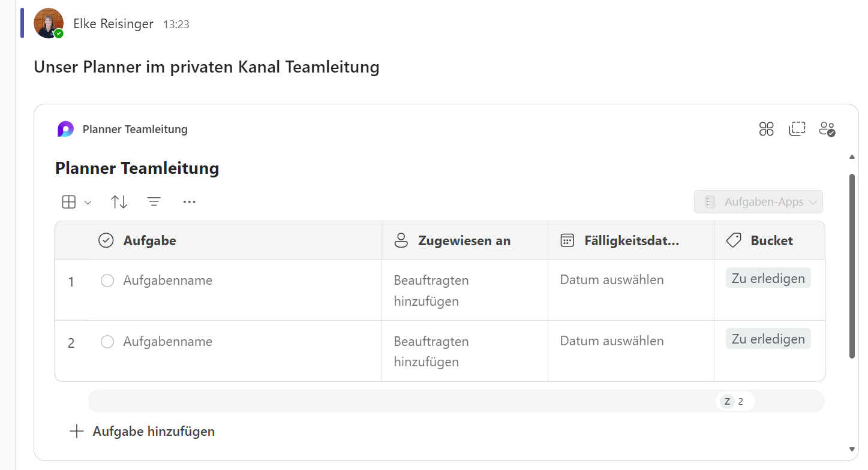Open the Loop components icon in the card header

[767, 129]
